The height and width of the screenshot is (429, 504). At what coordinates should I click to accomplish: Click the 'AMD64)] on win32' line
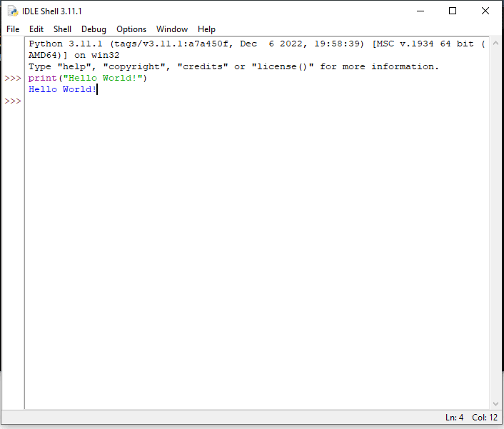point(74,55)
